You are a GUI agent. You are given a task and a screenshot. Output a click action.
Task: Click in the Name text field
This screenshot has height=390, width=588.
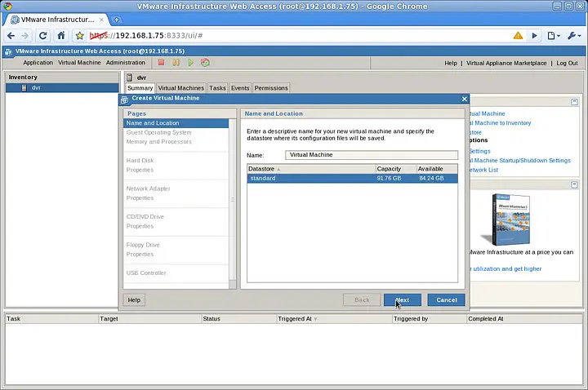pos(372,155)
